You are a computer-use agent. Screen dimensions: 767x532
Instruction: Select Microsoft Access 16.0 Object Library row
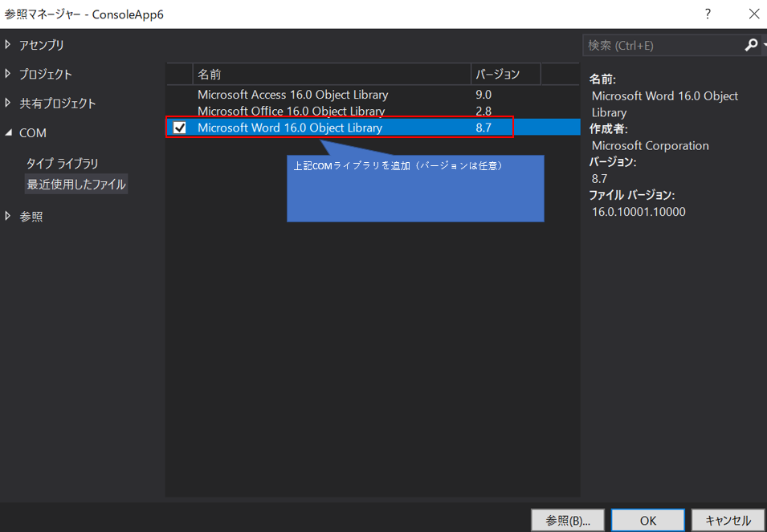373,95
